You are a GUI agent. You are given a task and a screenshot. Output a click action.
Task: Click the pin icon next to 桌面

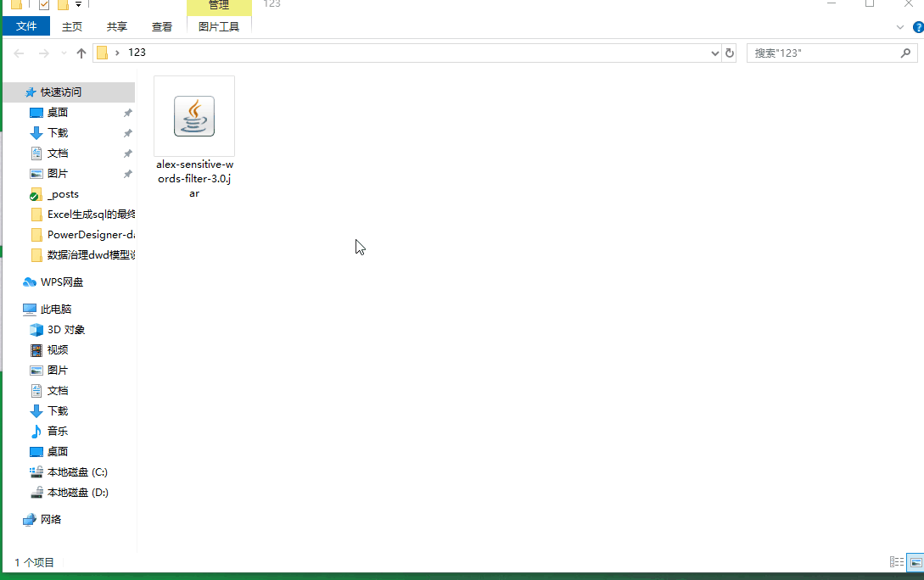pos(127,113)
